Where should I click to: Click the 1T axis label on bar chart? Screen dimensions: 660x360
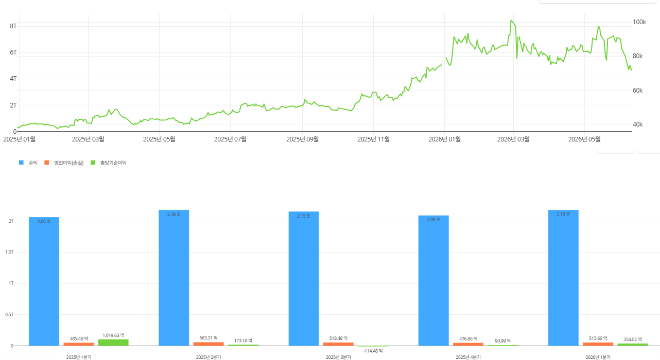(x=11, y=283)
